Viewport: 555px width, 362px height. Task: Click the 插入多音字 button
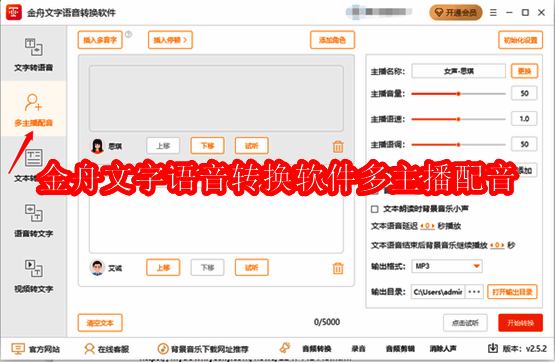pyautogui.click(x=100, y=40)
